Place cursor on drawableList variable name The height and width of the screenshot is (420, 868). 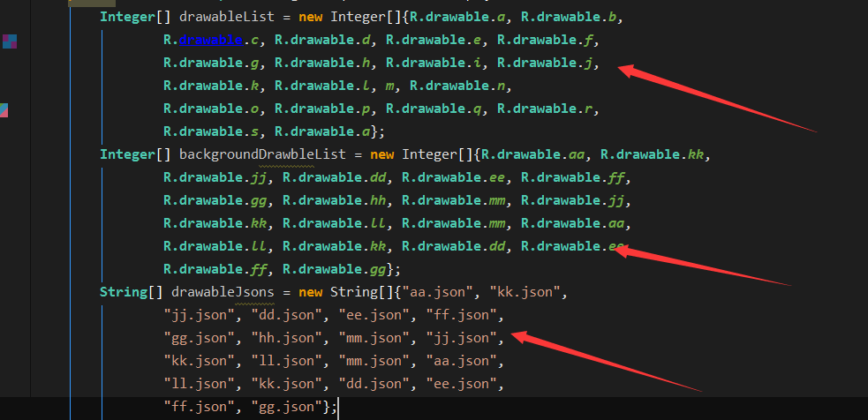pos(227,17)
